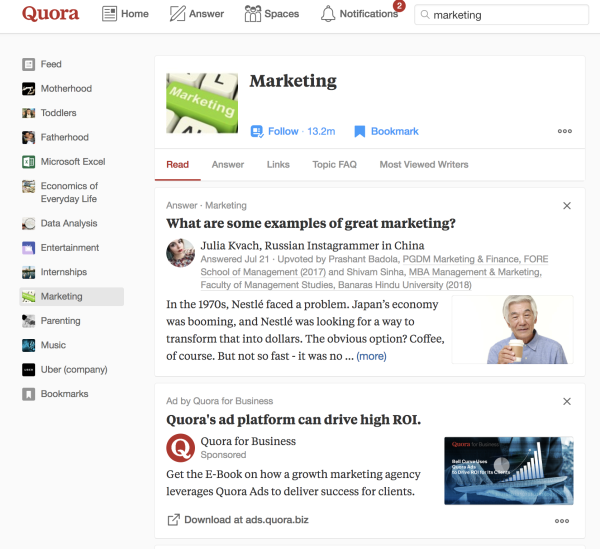Click the blue Bookmark ribbon icon
The height and width of the screenshot is (549, 600).
point(360,131)
